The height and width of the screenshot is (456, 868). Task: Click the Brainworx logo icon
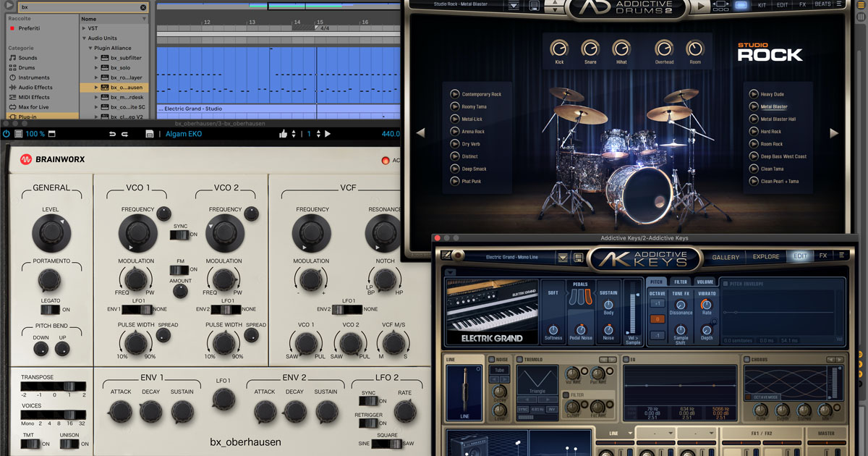25,160
